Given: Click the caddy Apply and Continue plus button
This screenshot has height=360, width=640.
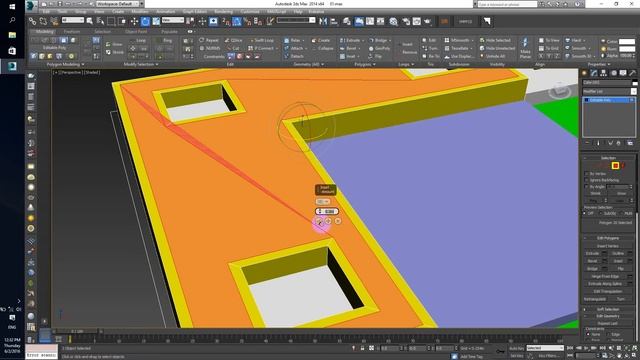Looking at the screenshot, I should pyautogui.click(x=328, y=221).
